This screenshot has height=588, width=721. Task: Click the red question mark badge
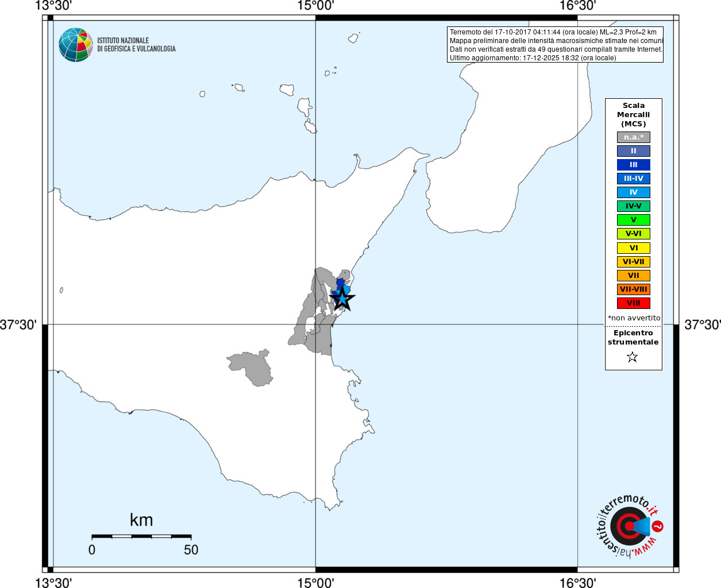(x=658, y=526)
